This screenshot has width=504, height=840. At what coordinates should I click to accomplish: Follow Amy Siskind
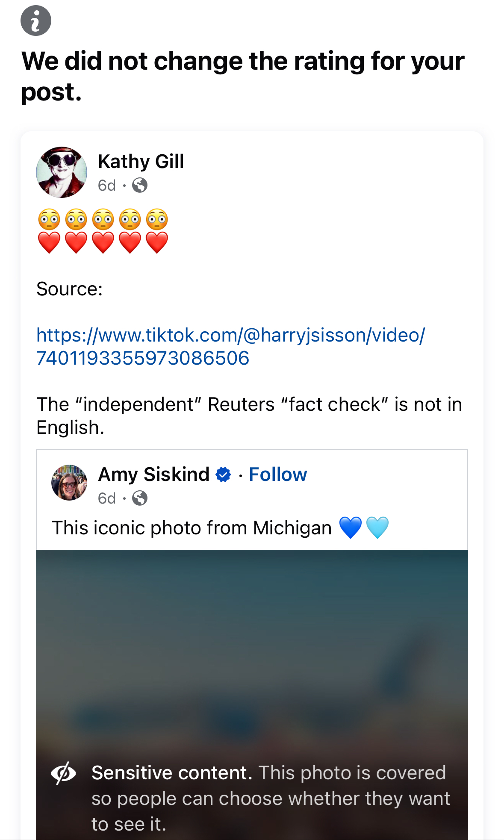point(278,475)
